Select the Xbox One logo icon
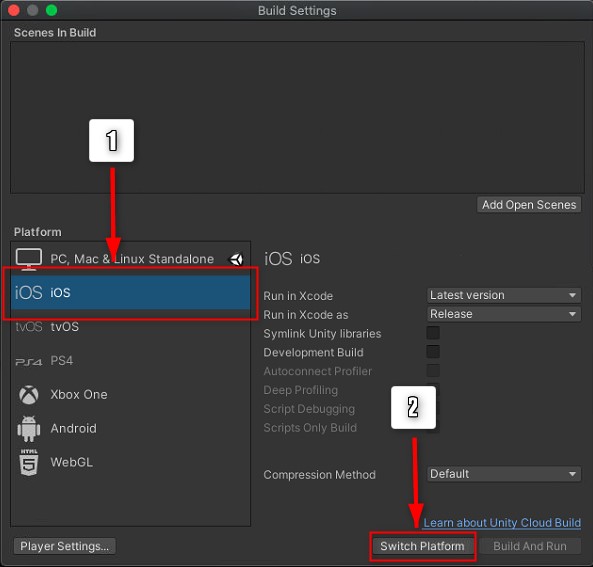Viewport: 593px width, 567px height. [29, 395]
